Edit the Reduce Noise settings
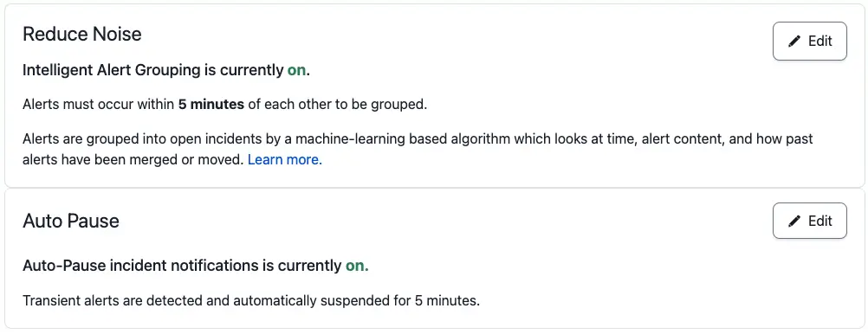The image size is (868, 334). (x=810, y=41)
